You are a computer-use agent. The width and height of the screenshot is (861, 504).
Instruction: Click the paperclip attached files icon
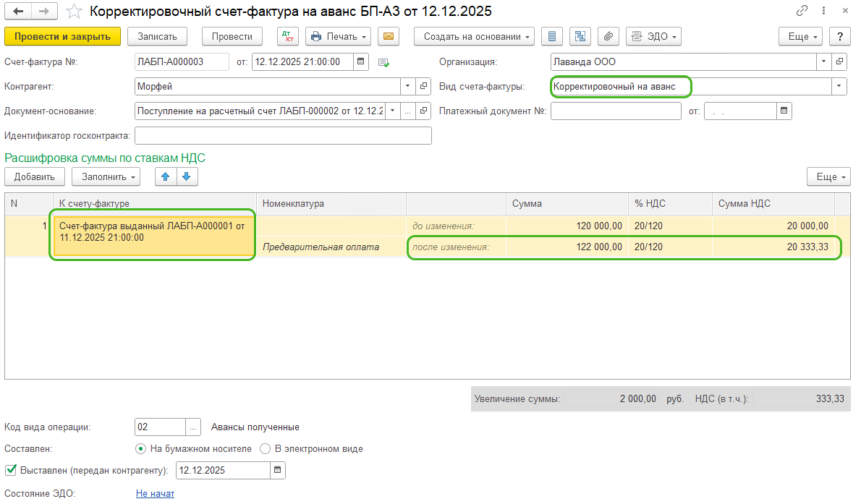click(608, 37)
